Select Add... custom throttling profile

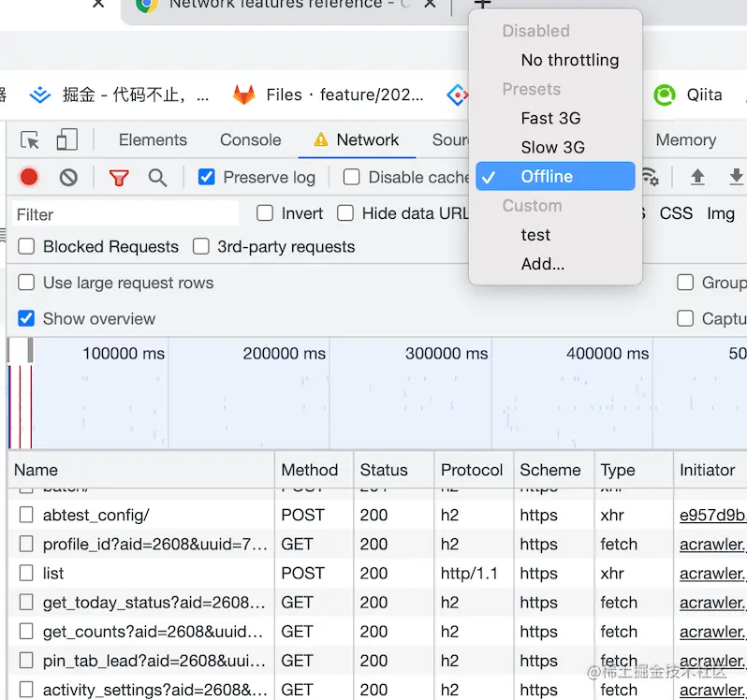(x=555, y=264)
